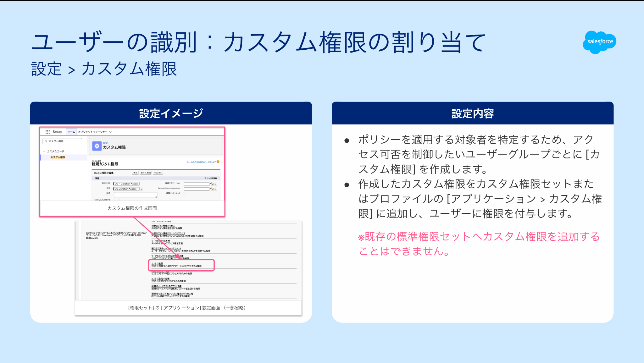Screen dimensions: 644x363
Task: Open the カスタム設定の定義 link
Action: [x=160, y=279]
